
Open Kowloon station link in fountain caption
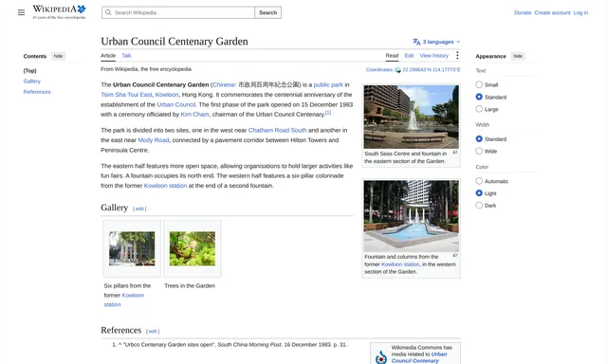pos(400,264)
